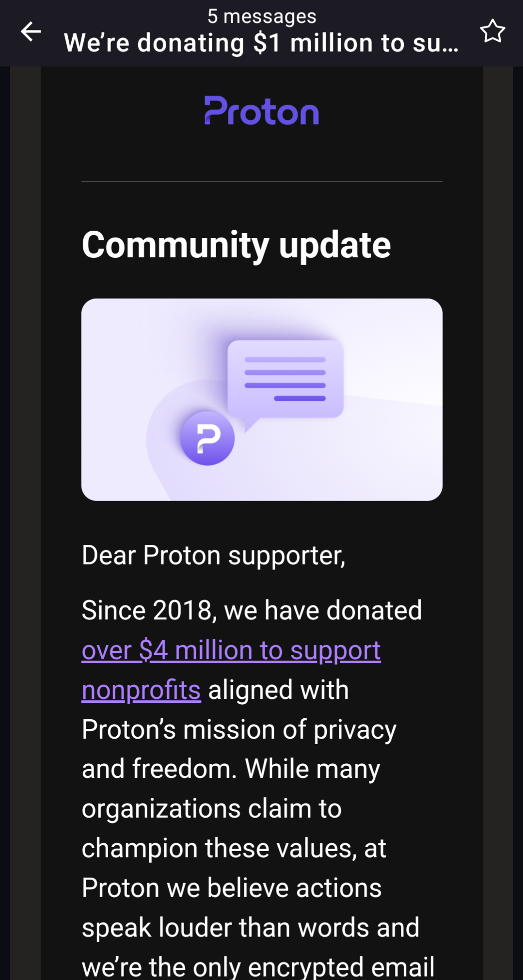Tap "we're the only encrypted email" text
Screen dimensions: 523x980
[258, 966]
